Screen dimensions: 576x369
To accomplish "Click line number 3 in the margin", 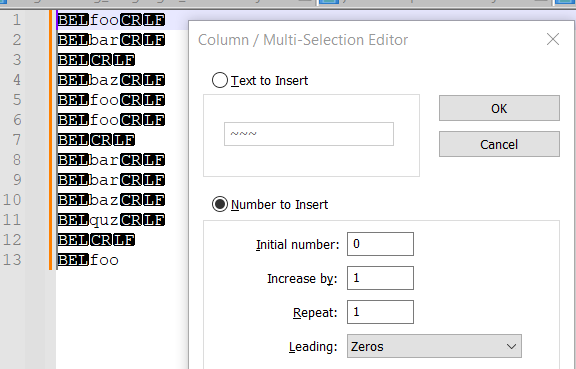I will point(17,60).
